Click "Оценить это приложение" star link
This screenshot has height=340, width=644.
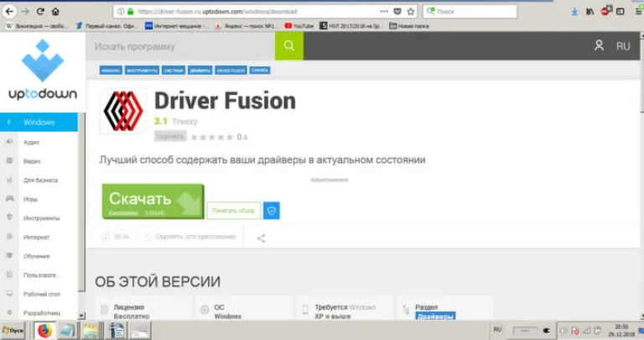tap(190, 237)
